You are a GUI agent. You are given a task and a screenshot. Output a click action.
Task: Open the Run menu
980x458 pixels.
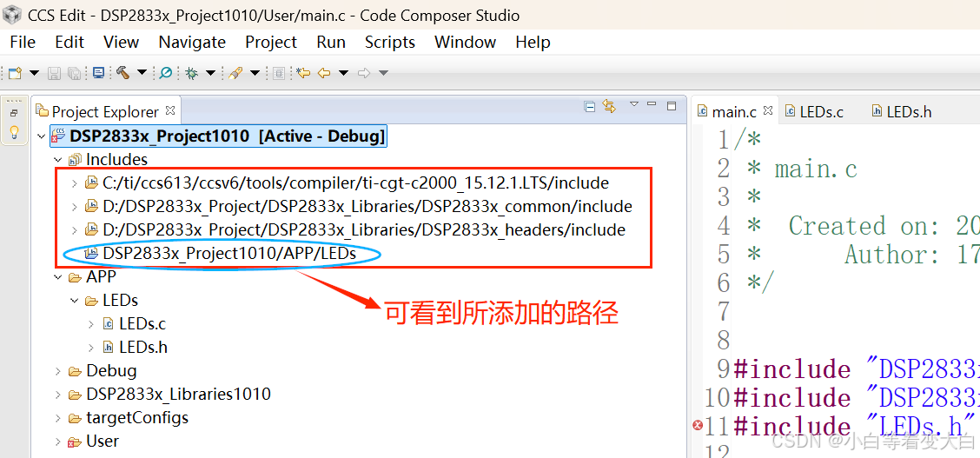331,42
